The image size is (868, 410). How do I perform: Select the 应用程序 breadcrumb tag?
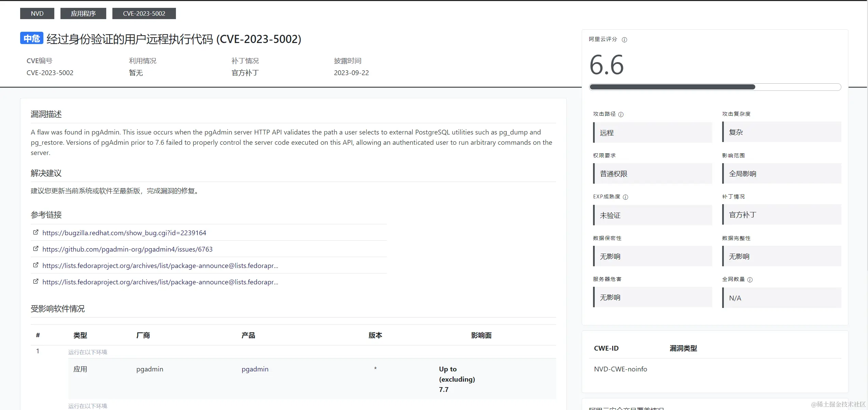[83, 14]
